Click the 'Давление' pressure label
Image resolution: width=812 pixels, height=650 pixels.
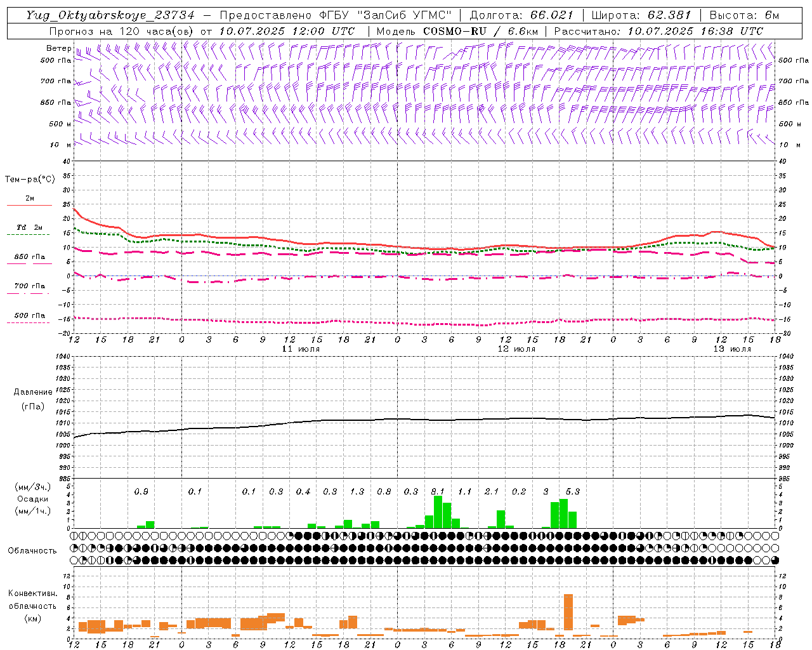pyautogui.click(x=33, y=392)
